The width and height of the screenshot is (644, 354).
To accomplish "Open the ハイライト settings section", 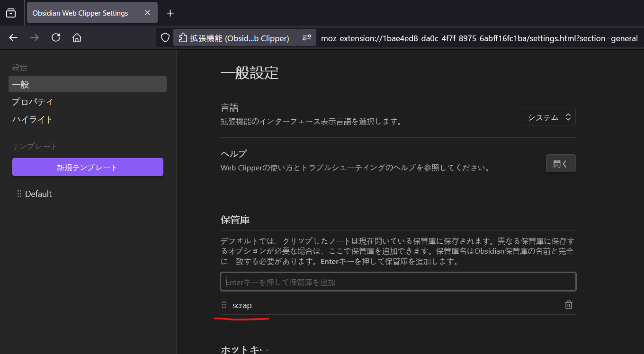I will (x=88, y=119).
